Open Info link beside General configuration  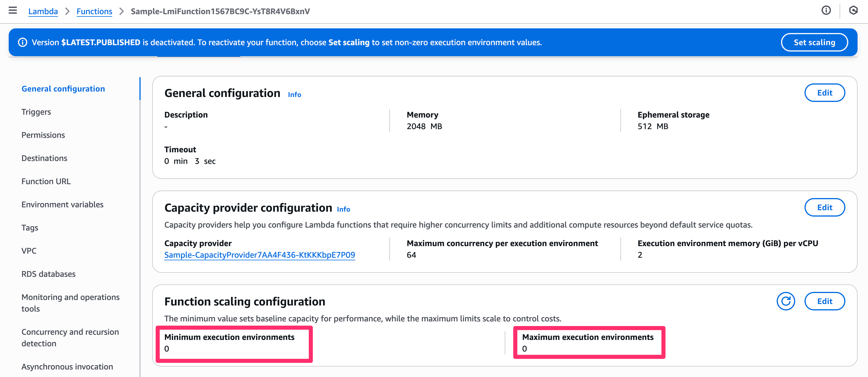[x=294, y=95]
